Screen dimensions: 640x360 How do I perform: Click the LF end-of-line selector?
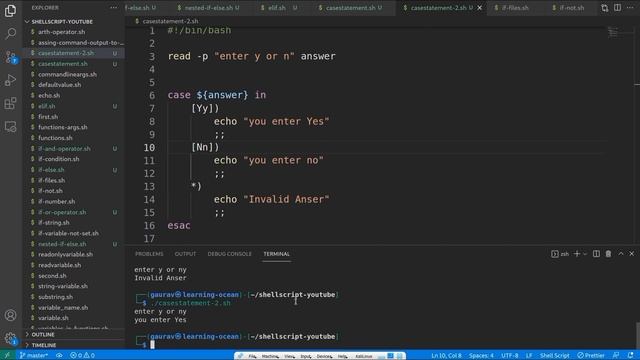click(529, 356)
